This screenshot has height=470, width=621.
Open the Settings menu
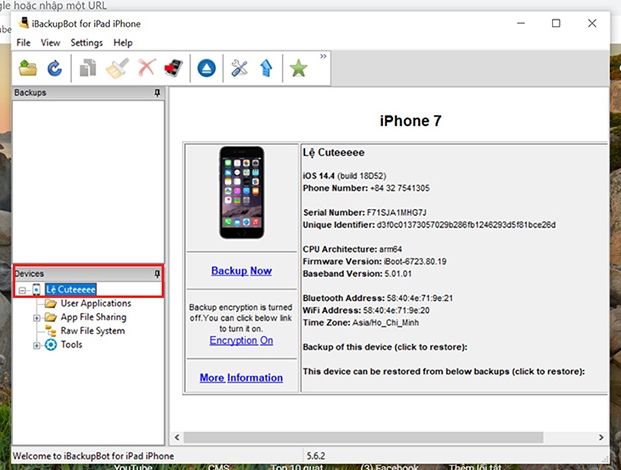pos(86,43)
